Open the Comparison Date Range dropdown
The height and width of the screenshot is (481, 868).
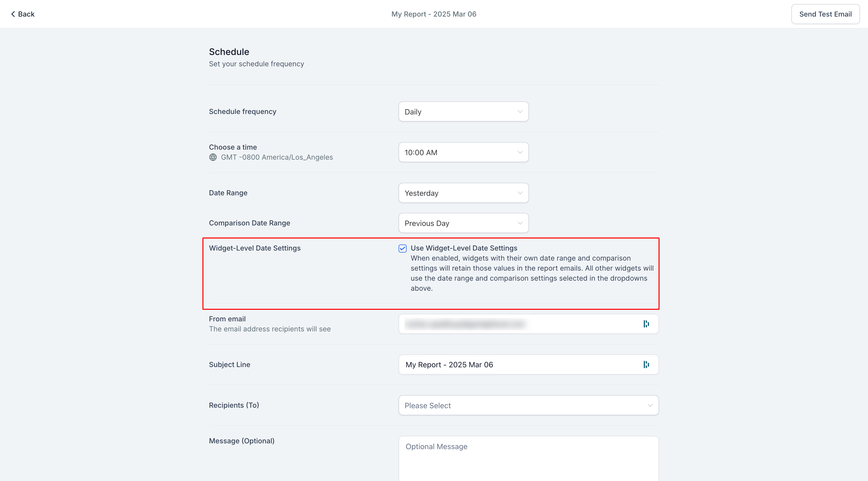(463, 223)
